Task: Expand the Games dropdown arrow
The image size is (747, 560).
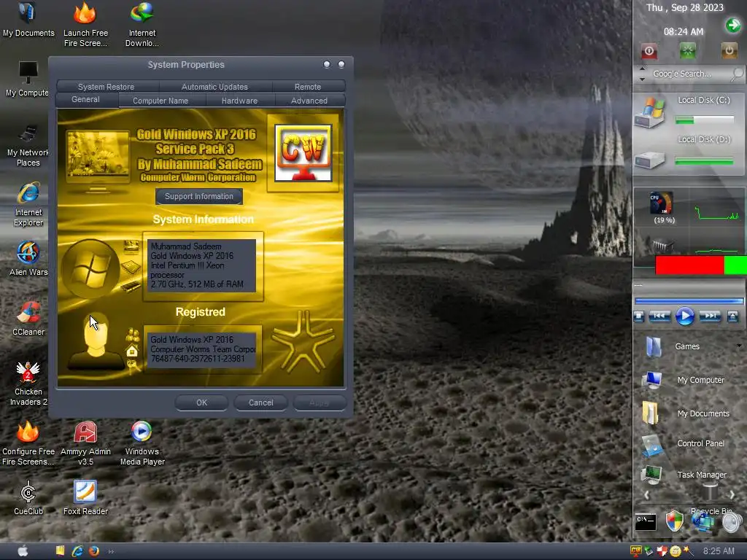Action: (x=739, y=346)
